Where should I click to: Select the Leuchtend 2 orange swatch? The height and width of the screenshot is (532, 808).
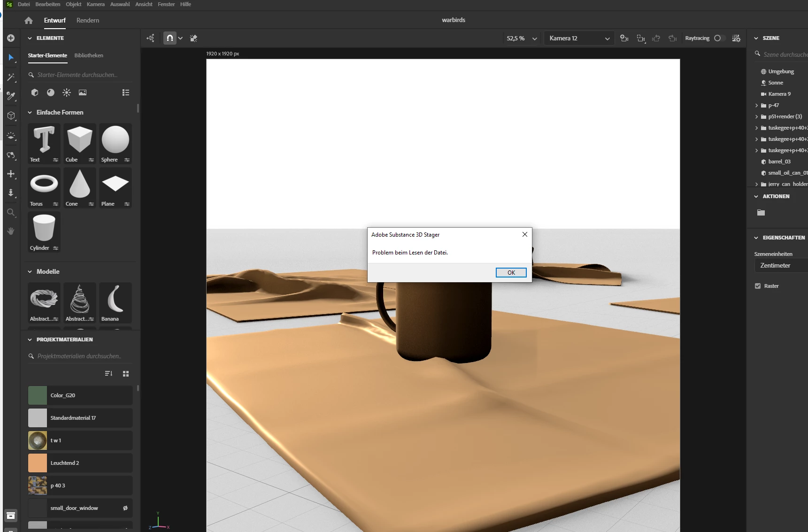(x=38, y=463)
